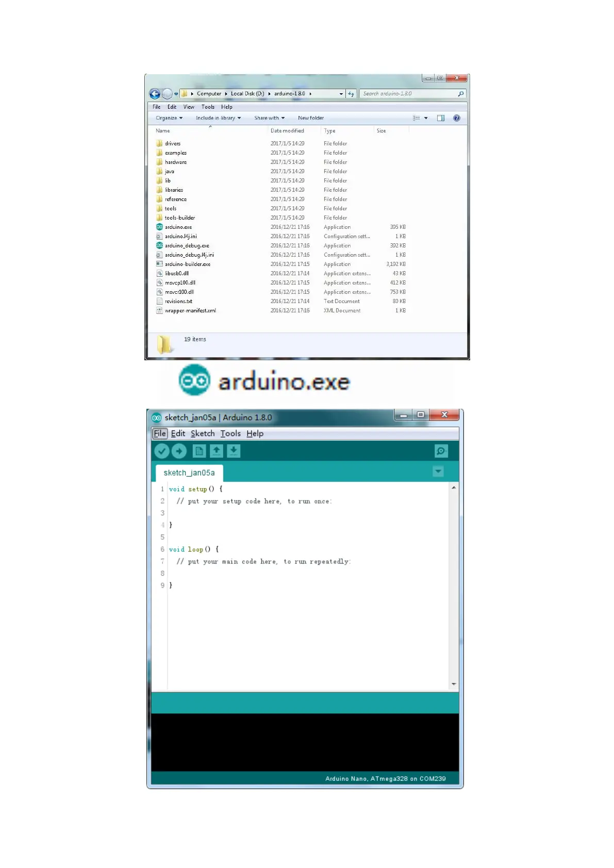Select the arduino.l4j.ini file

tap(181, 236)
